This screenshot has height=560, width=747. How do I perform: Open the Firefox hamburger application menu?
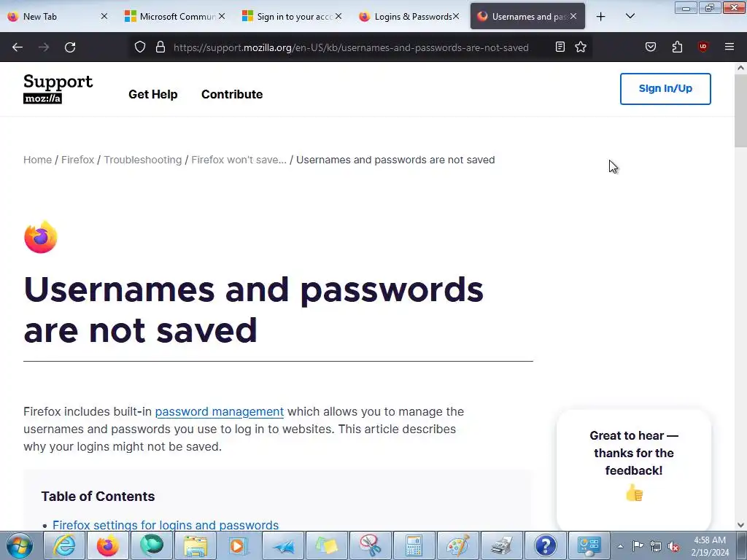pyautogui.click(x=729, y=47)
